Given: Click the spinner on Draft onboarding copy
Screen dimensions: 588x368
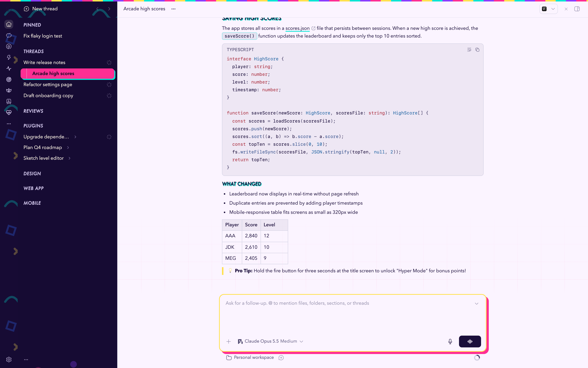Looking at the screenshot, I should (x=109, y=96).
